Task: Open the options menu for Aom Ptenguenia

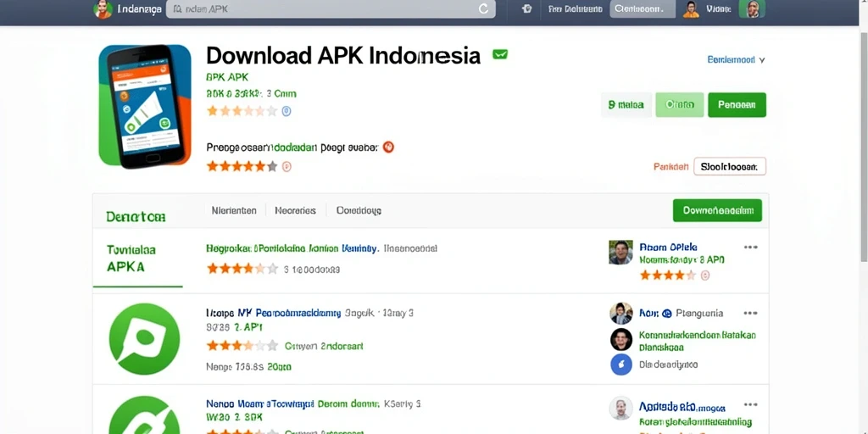Action: point(751,313)
